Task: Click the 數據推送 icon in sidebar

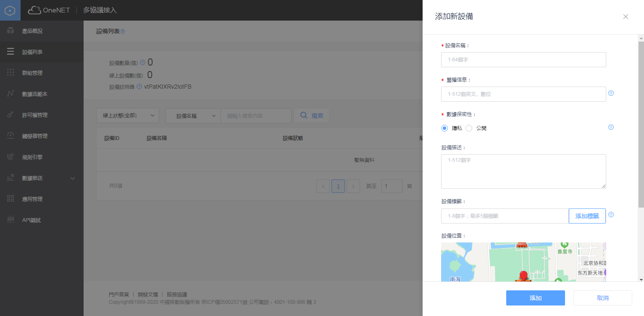Action: 11,178
